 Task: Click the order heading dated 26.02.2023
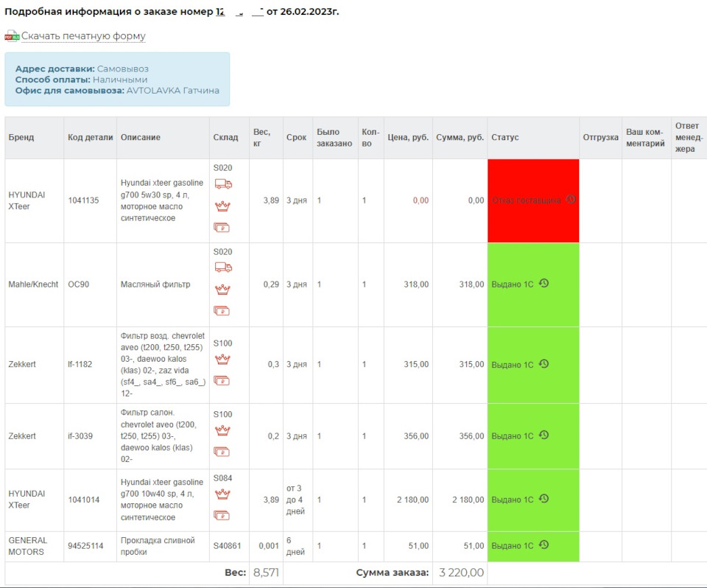coord(172,12)
